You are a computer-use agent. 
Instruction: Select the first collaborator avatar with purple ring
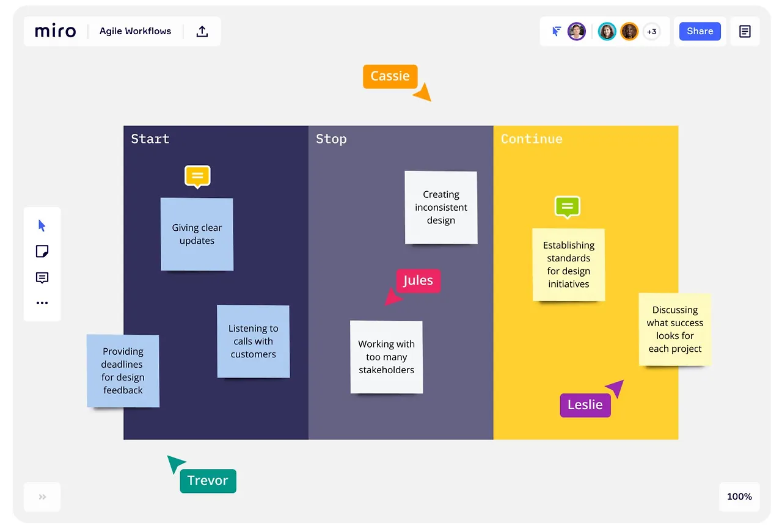(577, 31)
